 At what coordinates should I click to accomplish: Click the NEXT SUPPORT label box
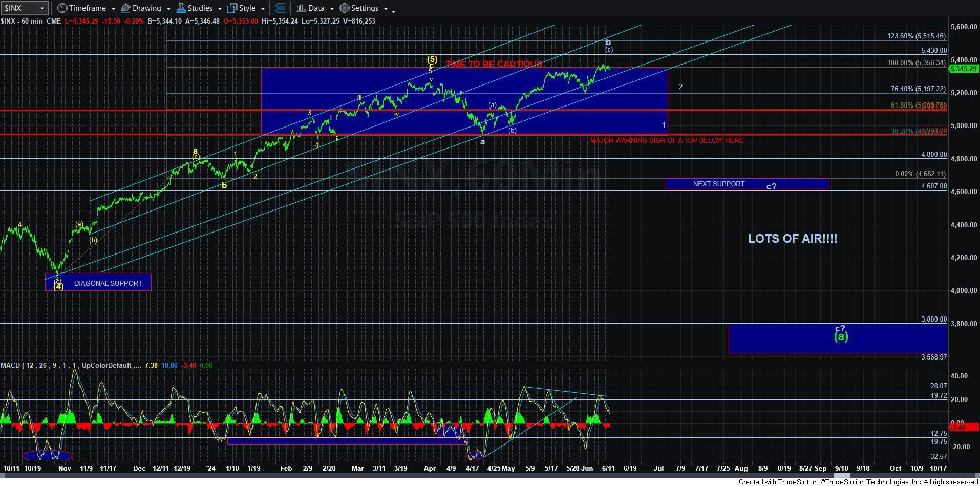[719, 184]
